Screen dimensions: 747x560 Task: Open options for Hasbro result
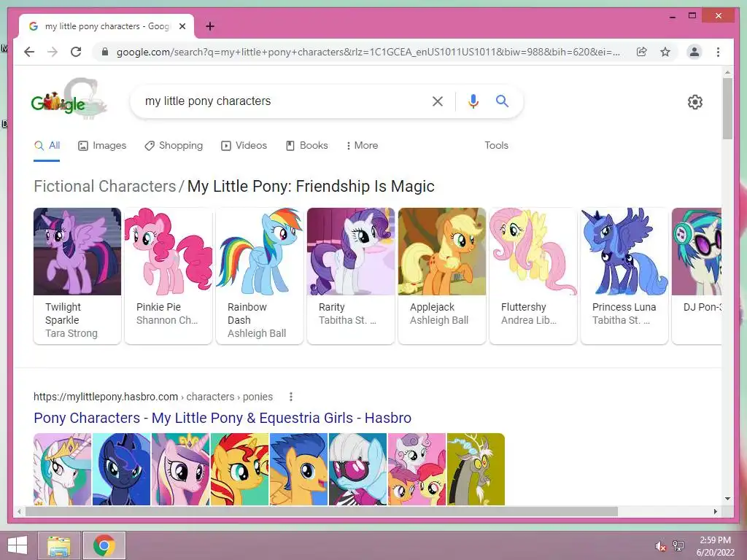tap(291, 397)
